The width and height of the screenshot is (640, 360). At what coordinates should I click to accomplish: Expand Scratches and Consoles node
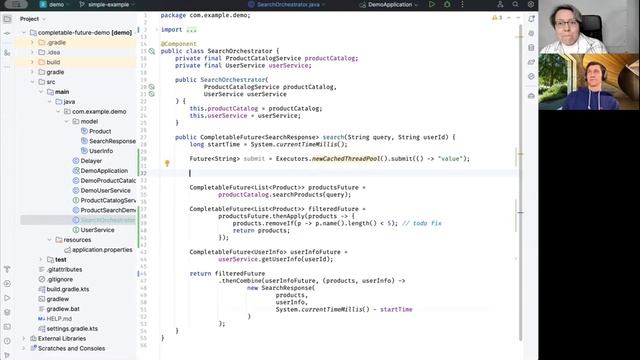(24, 348)
